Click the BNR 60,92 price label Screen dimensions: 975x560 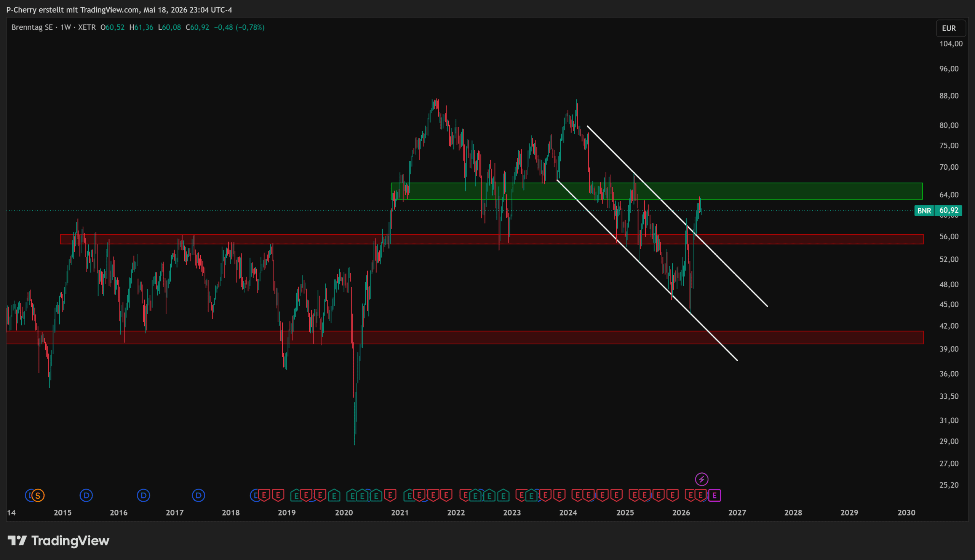tap(938, 210)
